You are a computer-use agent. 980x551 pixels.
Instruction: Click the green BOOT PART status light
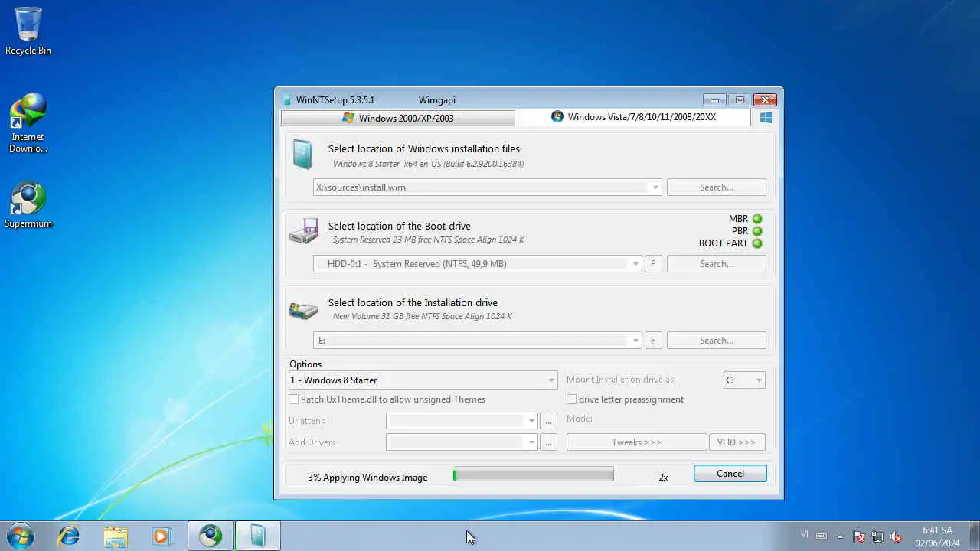point(757,243)
